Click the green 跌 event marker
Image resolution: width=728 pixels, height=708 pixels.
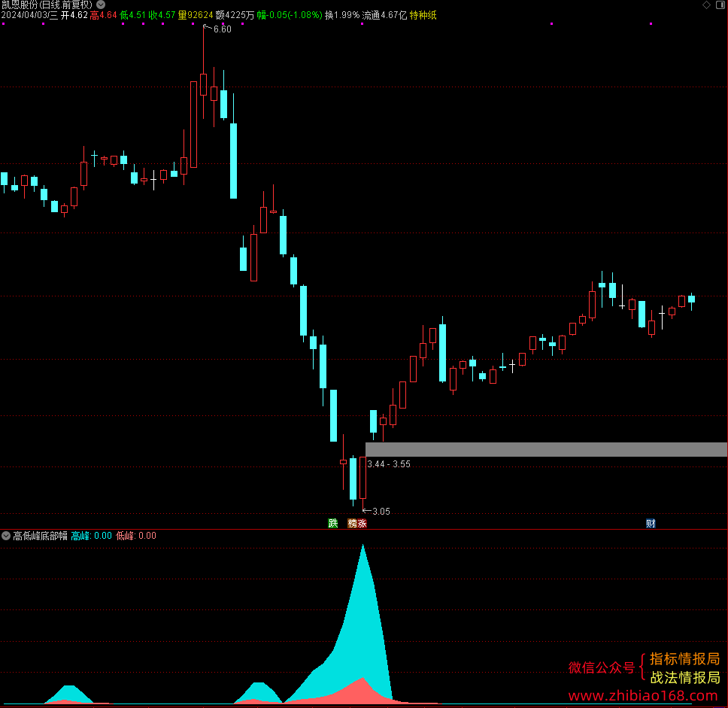pos(333,524)
